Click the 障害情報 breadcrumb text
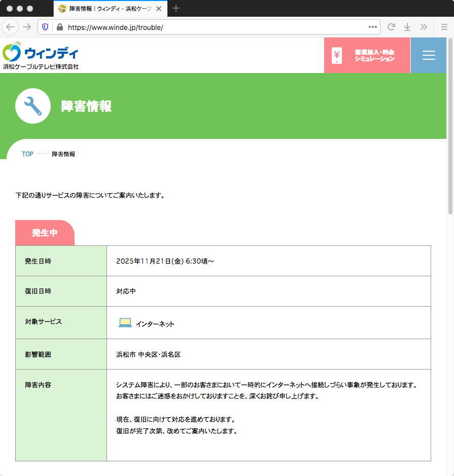Screen dimensions: 454x476 [x=63, y=154]
